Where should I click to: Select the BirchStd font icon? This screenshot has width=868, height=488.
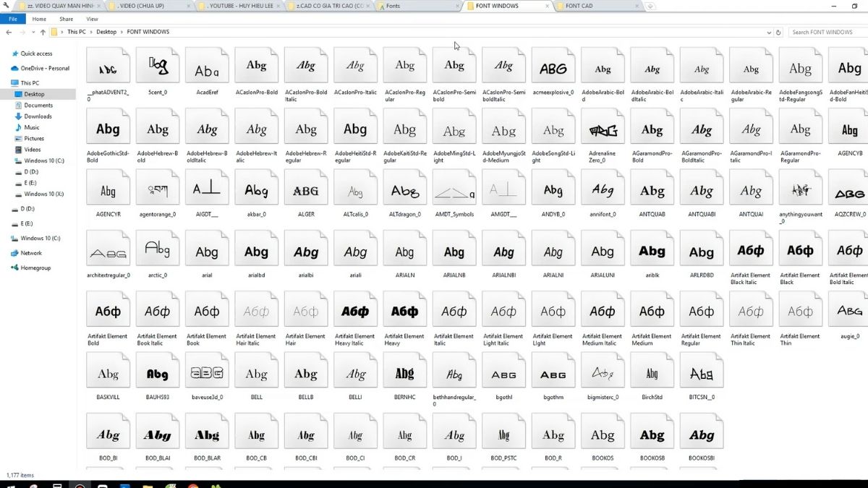(652, 371)
